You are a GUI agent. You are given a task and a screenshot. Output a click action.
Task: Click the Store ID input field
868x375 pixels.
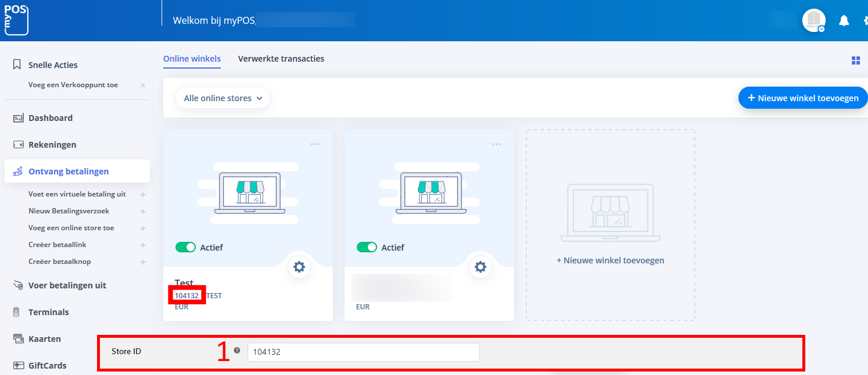point(363,352)
